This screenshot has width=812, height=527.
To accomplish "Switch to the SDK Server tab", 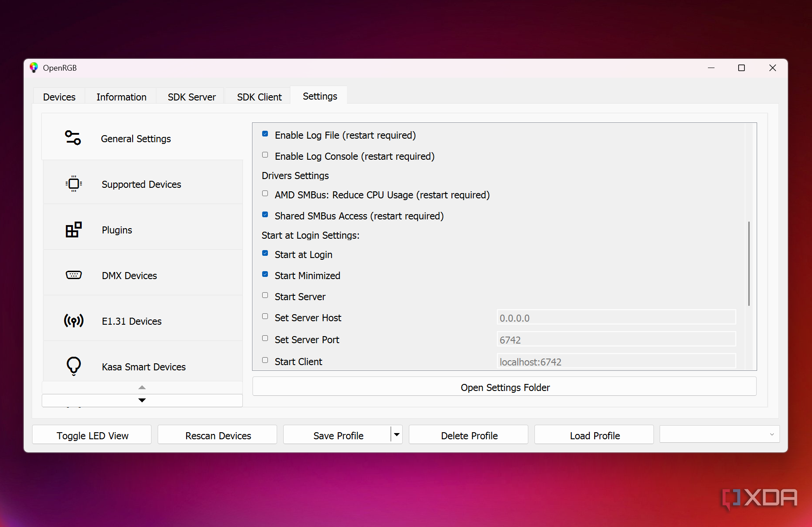I will tap(191, 97).
